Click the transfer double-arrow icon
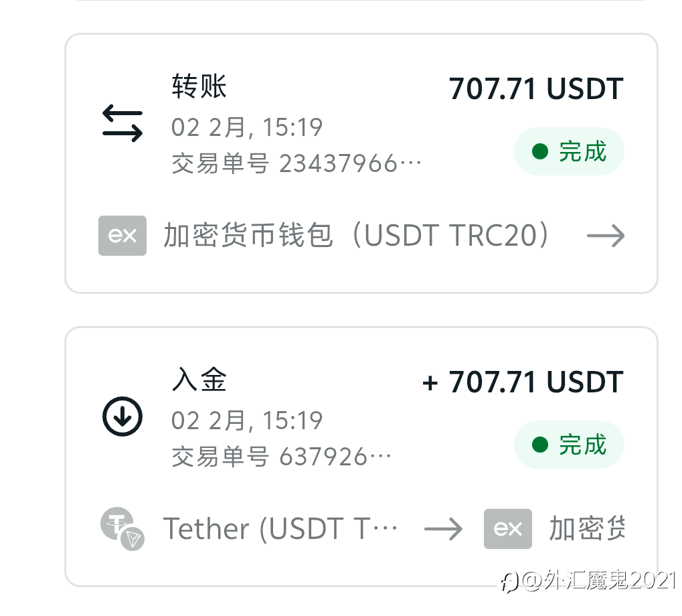 [122, 125]
